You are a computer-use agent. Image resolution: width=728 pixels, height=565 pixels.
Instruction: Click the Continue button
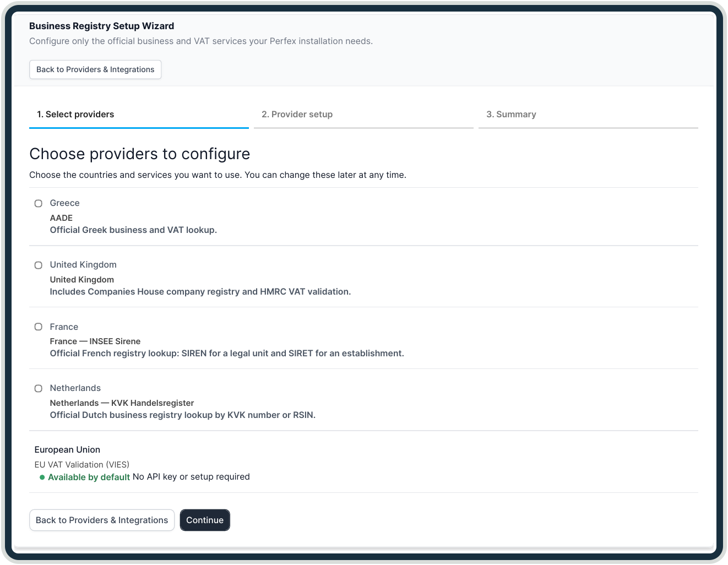click(x=205, y=520)
